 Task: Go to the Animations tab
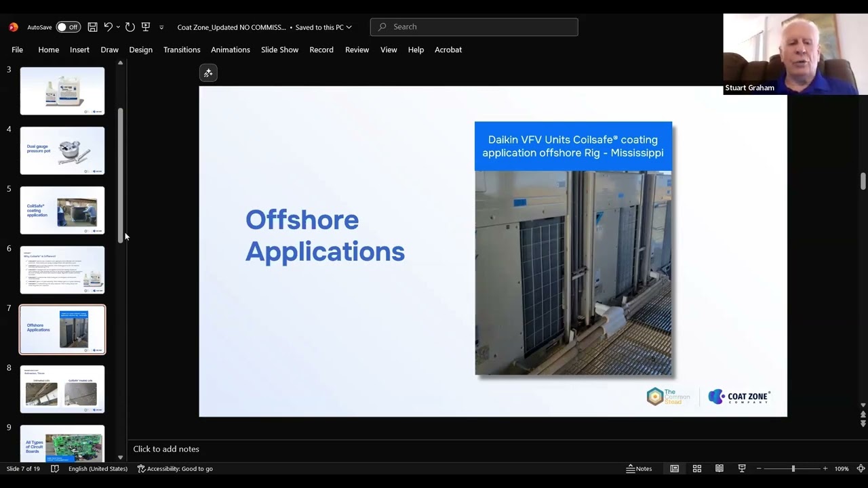click(x=231, y=49)
